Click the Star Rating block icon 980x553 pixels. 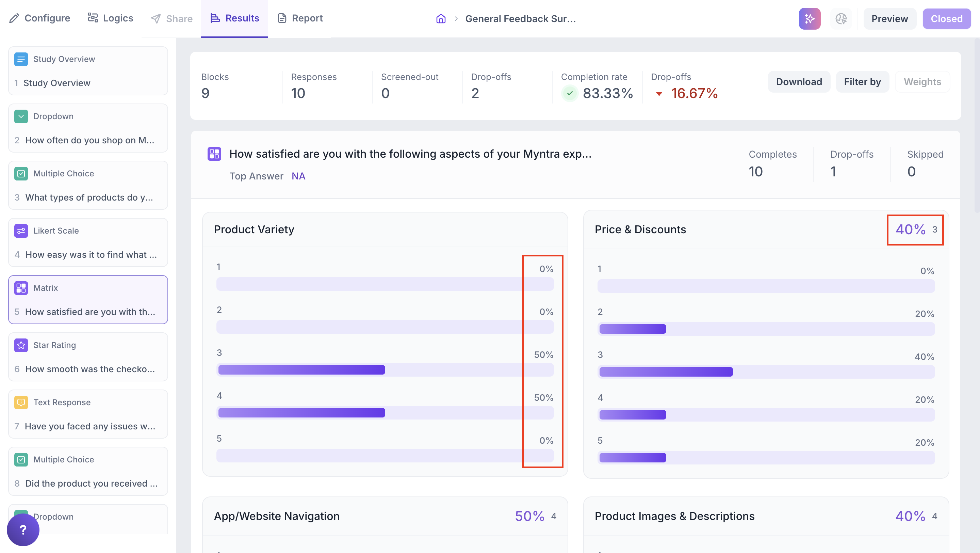pyautogui.click(x=21, y=345)
